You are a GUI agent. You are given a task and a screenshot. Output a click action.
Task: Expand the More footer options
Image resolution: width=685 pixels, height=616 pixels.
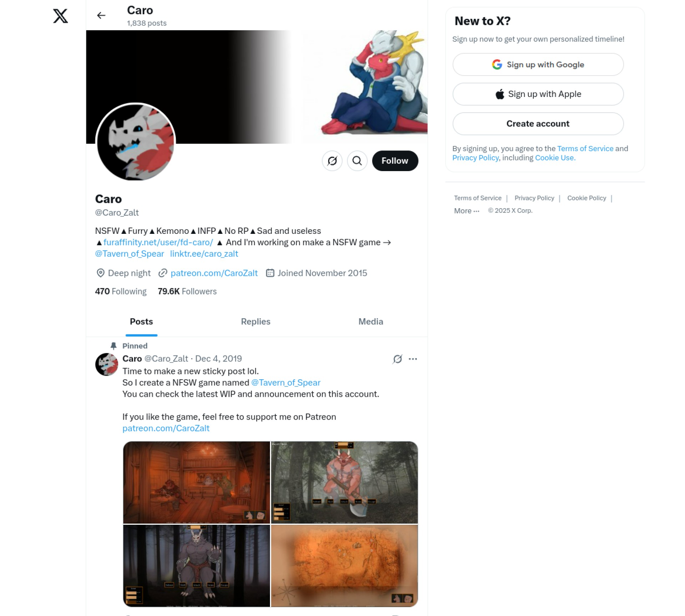(x=467, y=211)
